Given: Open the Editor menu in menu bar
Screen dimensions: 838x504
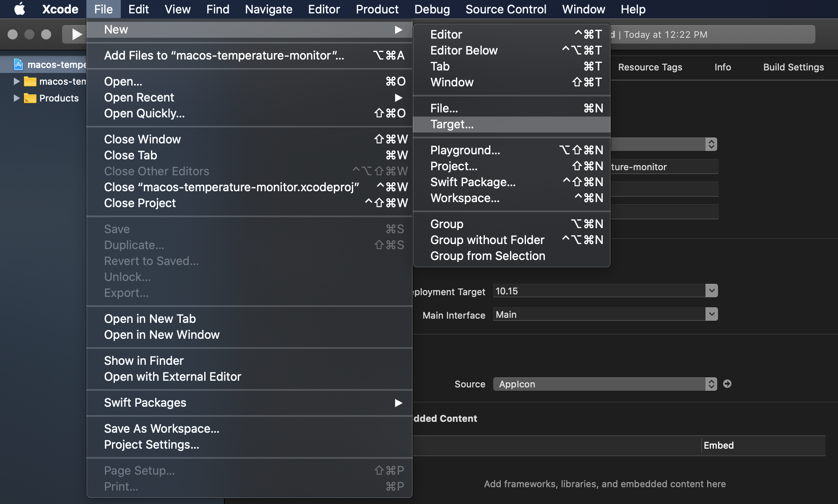Looking at the screenshot, I should tap(324, 9).
